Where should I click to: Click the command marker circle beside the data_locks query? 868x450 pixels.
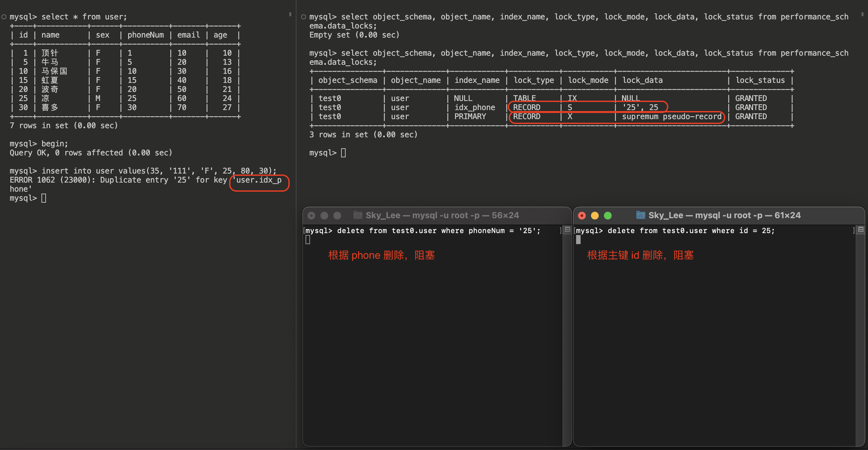[304, 17]
